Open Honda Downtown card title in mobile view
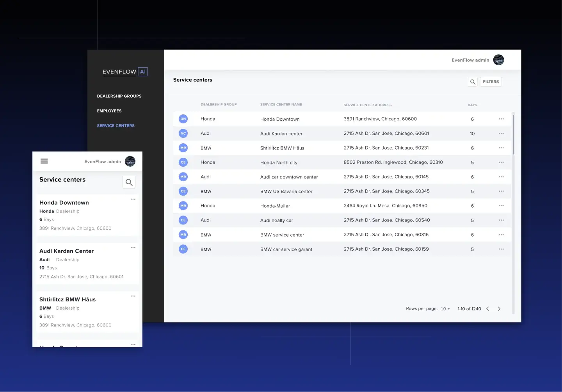562x392 pixels. 64,203
